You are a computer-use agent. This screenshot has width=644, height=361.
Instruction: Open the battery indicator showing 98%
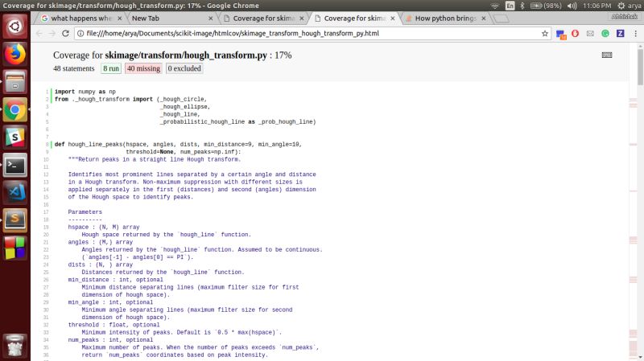point(546,6)
